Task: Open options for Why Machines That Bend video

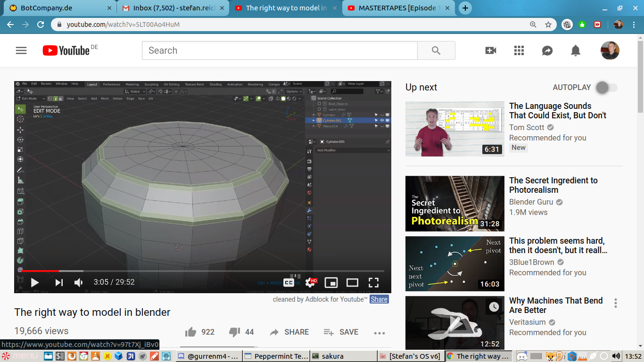Action: 615,303
